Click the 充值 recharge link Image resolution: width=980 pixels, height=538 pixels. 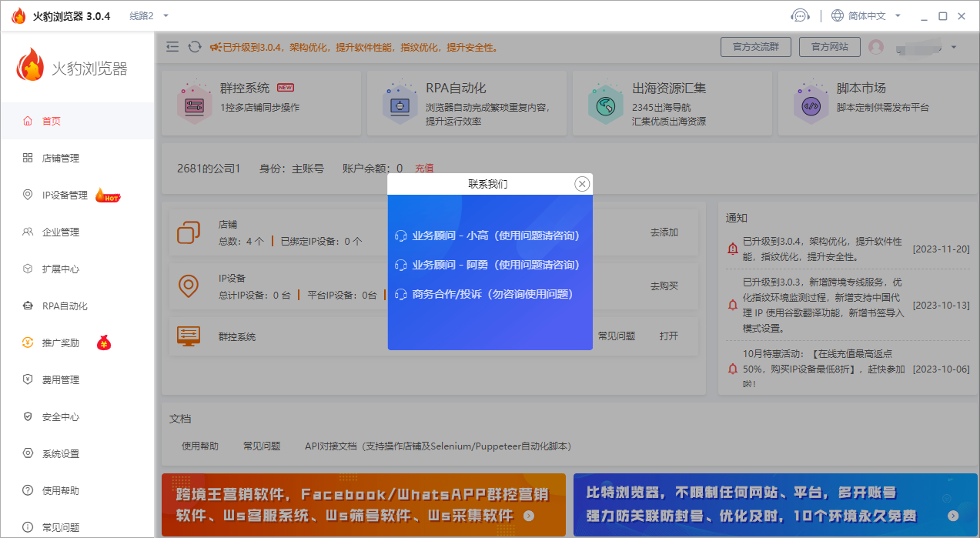(x=424, y=168)
